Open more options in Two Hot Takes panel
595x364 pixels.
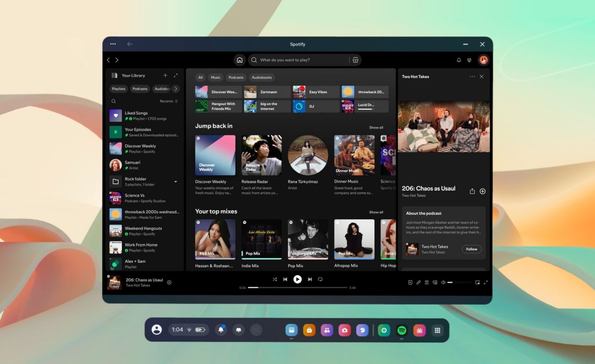472,77
